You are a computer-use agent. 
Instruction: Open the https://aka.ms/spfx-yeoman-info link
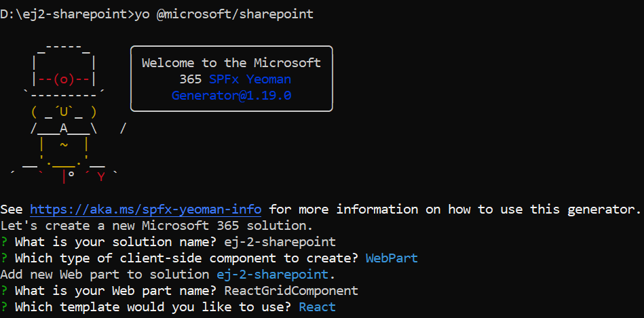click(x=146, y=210)
